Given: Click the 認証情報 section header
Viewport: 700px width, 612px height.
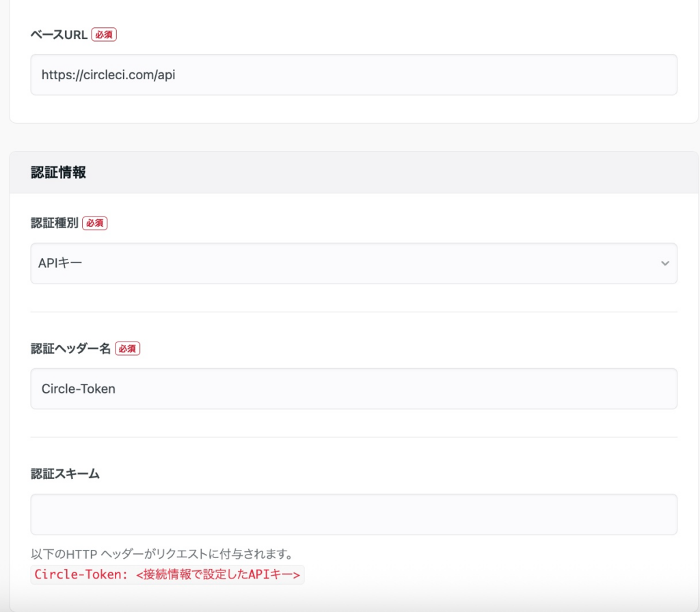Looking at the screenshot, I should (x=59, y=173).
